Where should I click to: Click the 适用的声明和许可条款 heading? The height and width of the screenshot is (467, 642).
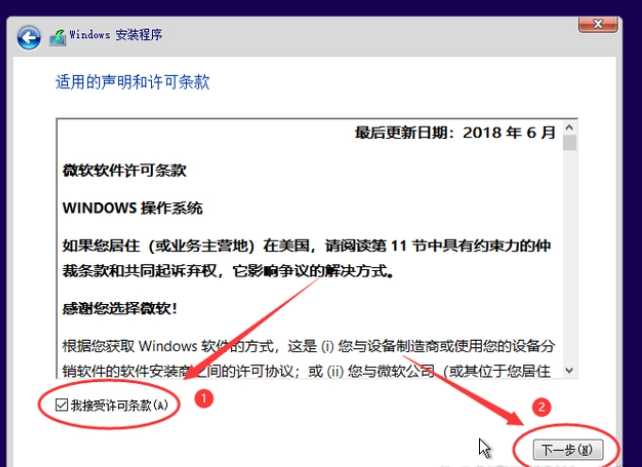pyautogui.click(x=132, y=82)
